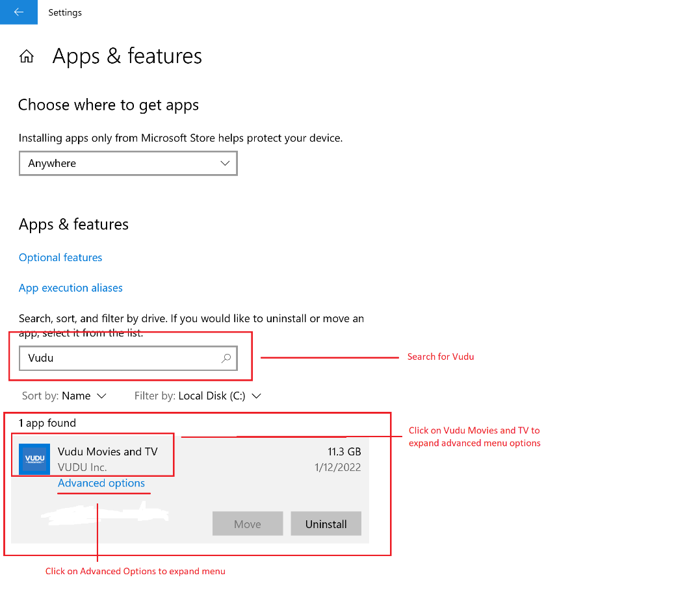Open the Optional features link
Screen dimensions: 700x595
60,257
